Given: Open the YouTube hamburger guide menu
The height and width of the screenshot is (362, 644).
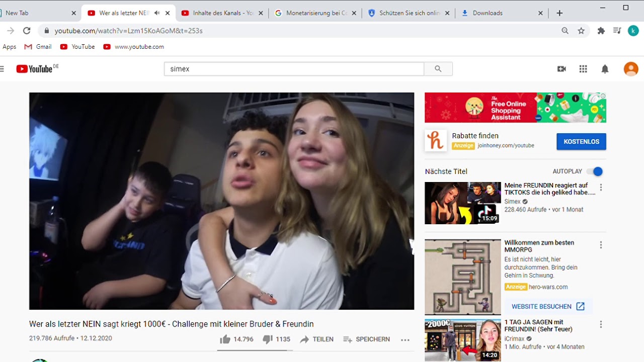Looking at the screenshot, I should pyautogui.click(x=2, y=69).
